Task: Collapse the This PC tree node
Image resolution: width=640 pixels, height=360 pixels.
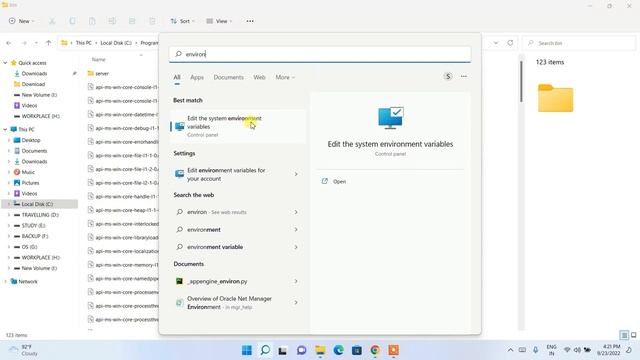Action: tap(5, 129)
